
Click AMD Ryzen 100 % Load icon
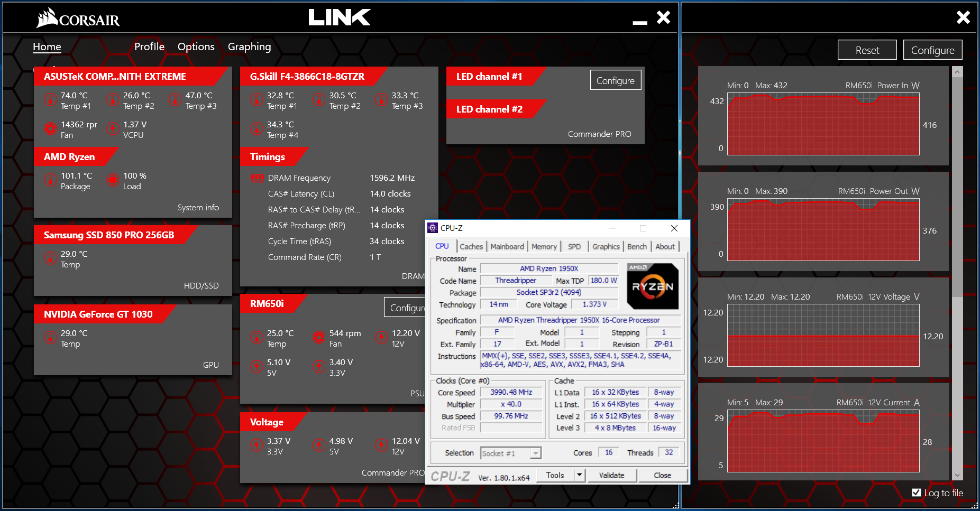point(113,180)
